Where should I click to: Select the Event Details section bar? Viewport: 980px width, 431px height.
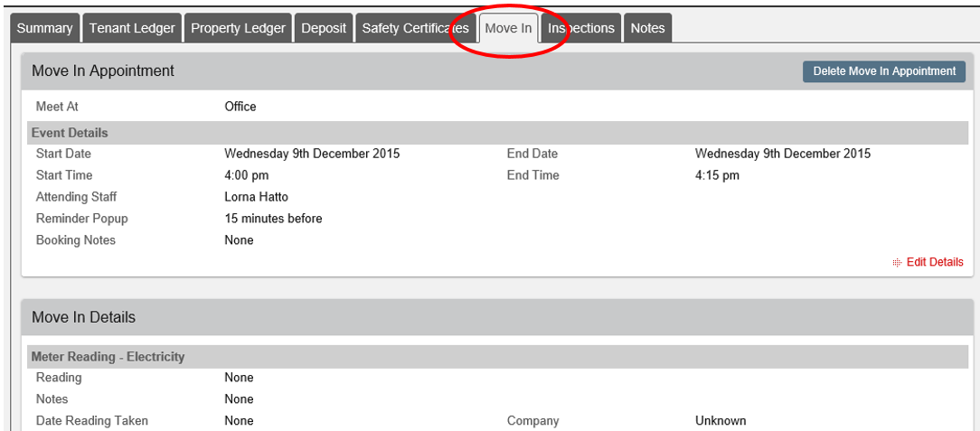pos(497,133)
